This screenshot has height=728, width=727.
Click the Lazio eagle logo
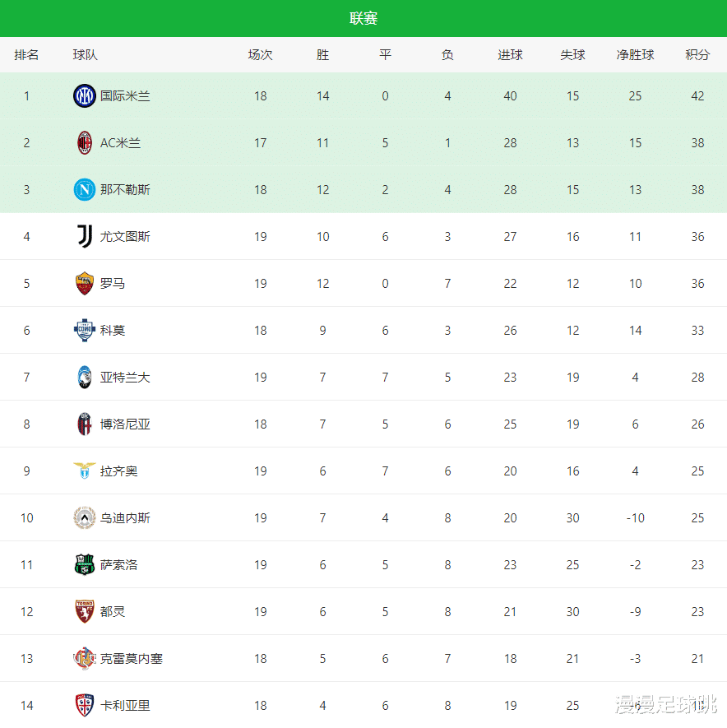pyautogui.click(x=84, y=471)
